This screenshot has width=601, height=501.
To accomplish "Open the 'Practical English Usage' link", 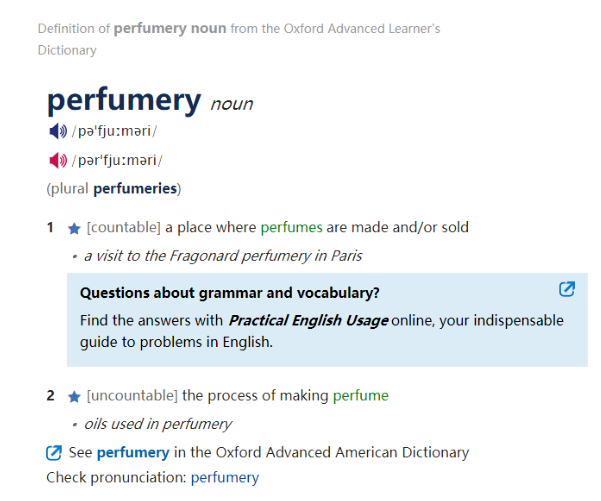I will point(308,321).
